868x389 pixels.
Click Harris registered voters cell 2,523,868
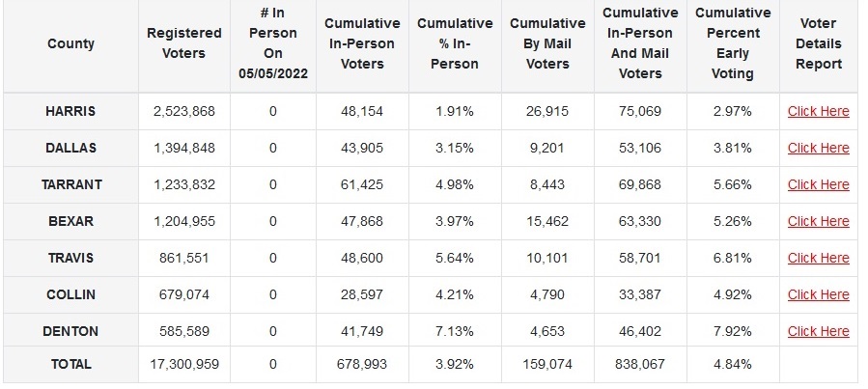click(x=184, y=111)
